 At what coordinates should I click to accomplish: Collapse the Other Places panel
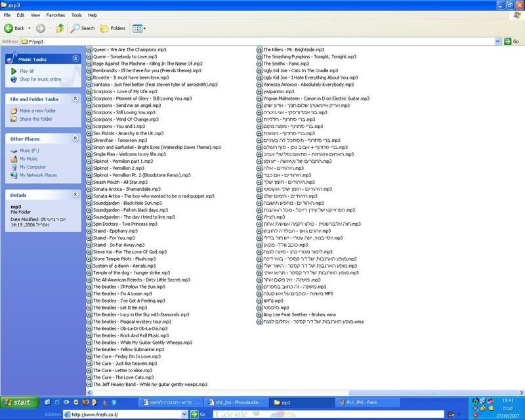(x=75, y=138)
